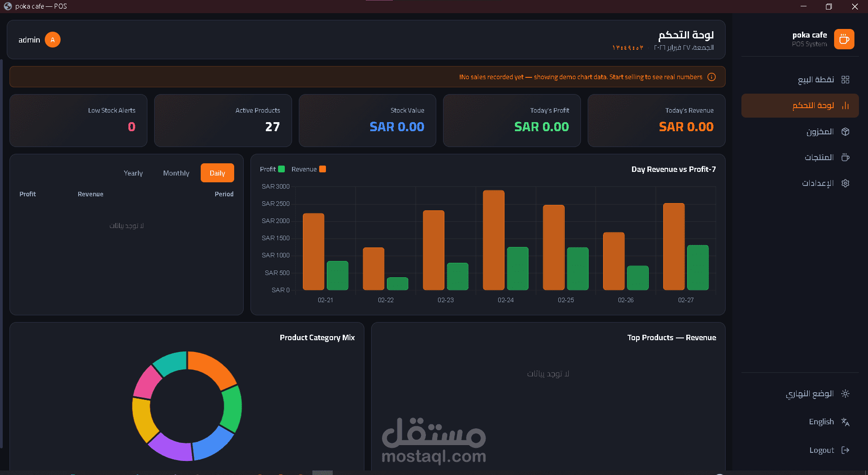Minimize the poka cafe window
The width and height of the screenshot is (868, 475).
pos(803,6)
